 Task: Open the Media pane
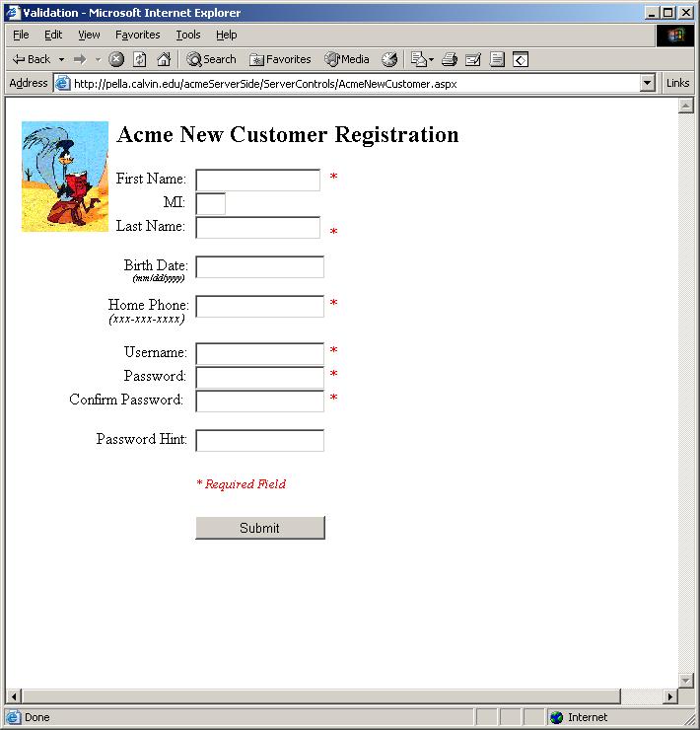347,59
